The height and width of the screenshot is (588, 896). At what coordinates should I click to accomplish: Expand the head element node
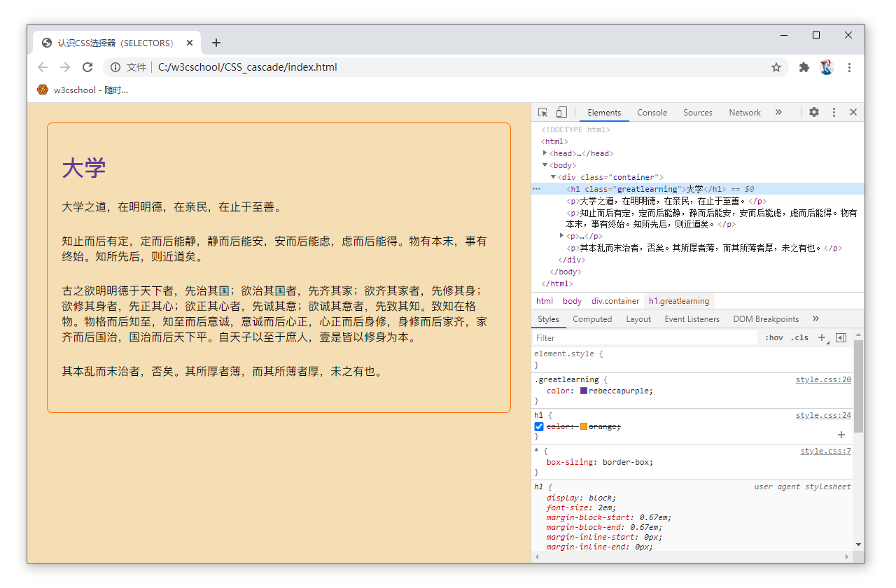point(545,153)
